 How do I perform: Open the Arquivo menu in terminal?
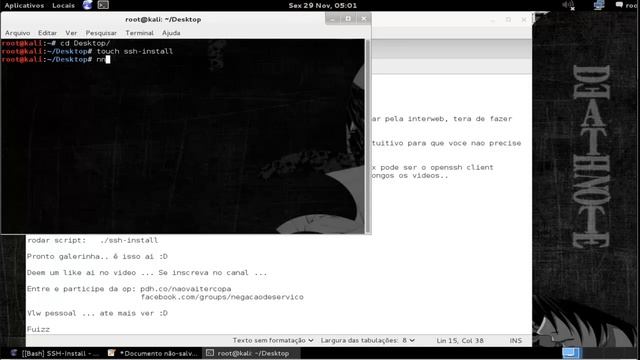coord(18,33)
